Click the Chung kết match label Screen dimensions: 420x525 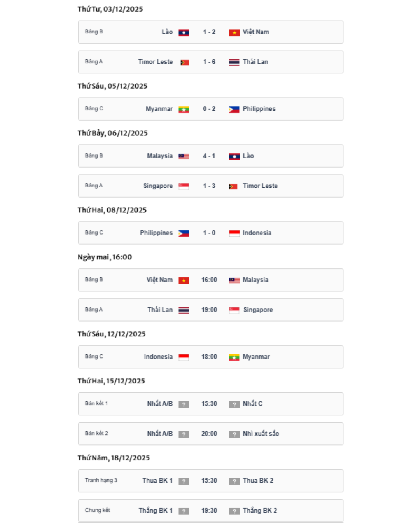[x=98, y=510]
